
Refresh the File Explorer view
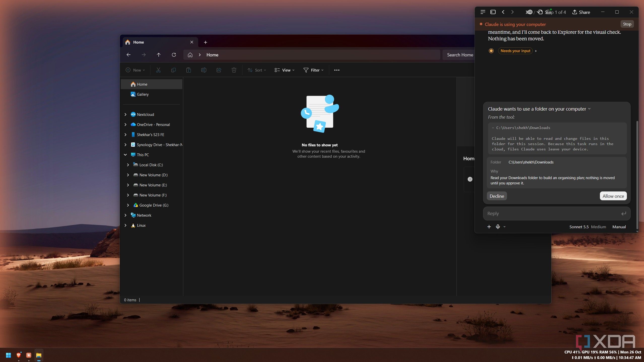tap(174, 55)
